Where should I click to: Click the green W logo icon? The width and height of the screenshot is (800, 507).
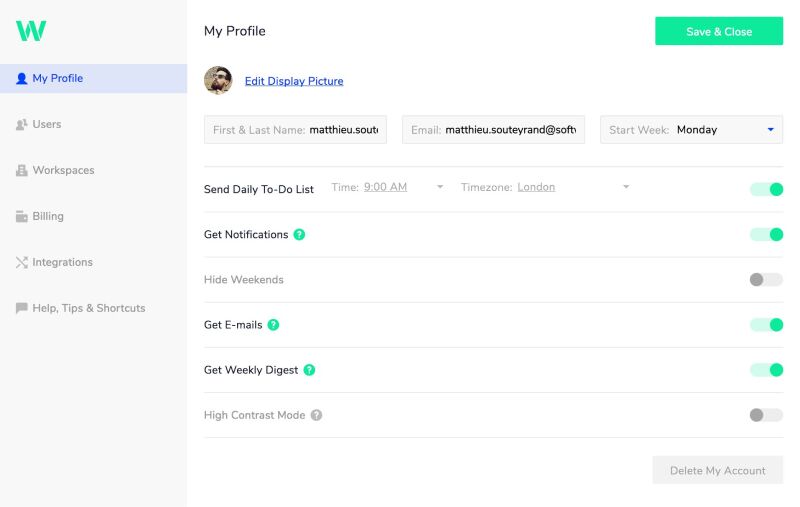[x=31, y=31]
